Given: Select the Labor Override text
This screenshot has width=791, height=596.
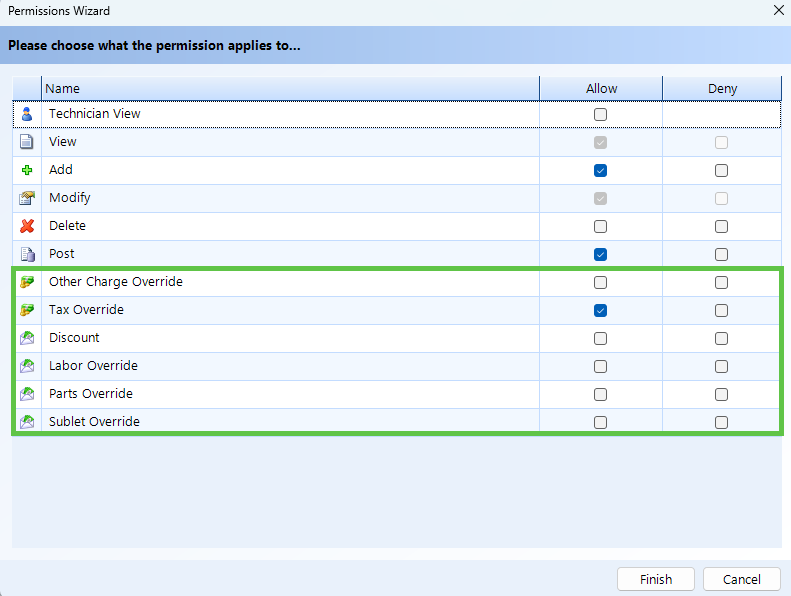Looking at the screenshot, I should click(93, 366).
